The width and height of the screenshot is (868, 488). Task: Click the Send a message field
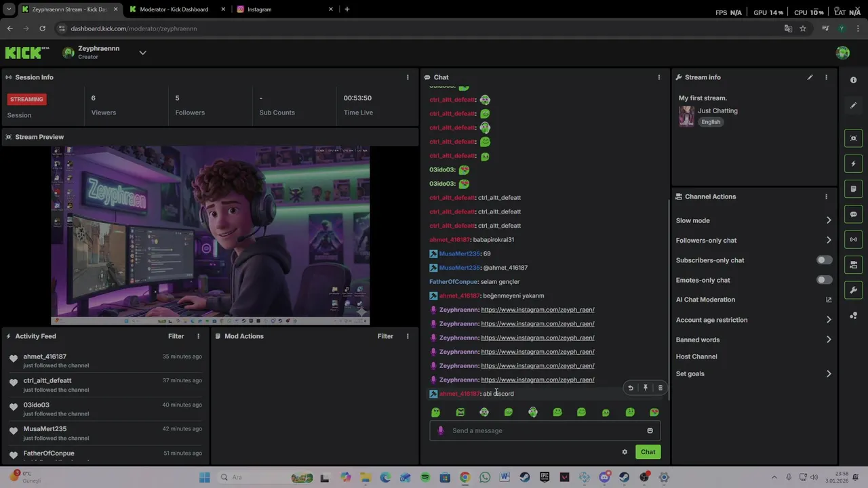(545, 430)
